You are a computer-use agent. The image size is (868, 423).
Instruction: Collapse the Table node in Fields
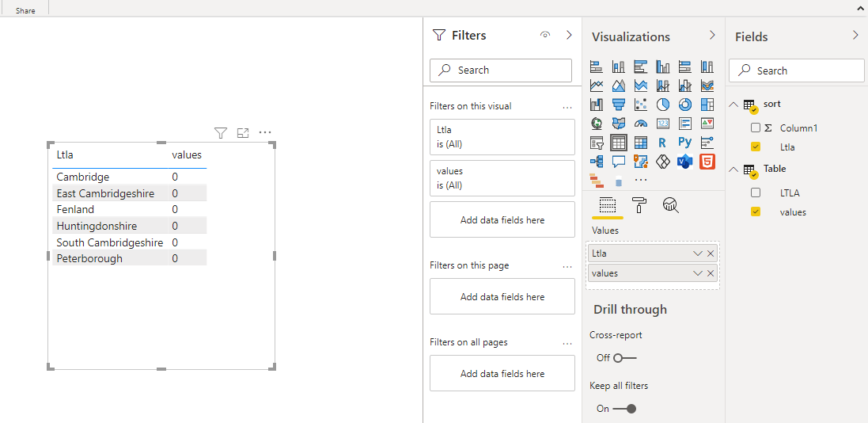(733, 169)
